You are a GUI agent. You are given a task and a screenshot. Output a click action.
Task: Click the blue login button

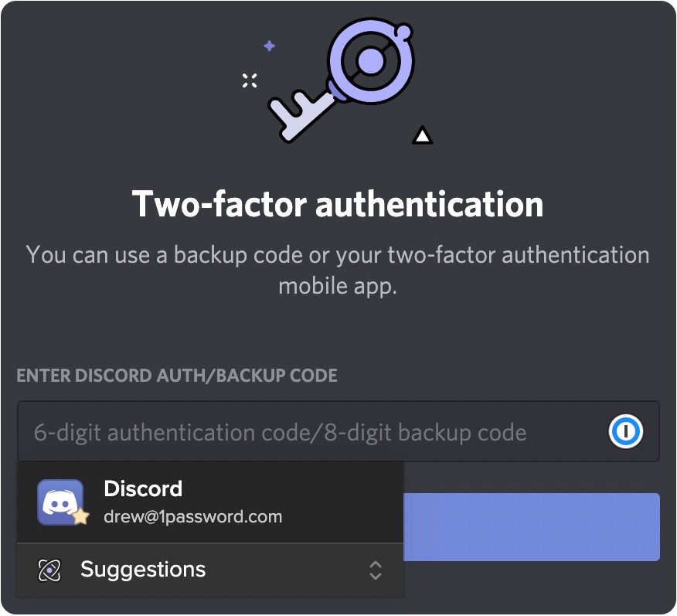532,527
